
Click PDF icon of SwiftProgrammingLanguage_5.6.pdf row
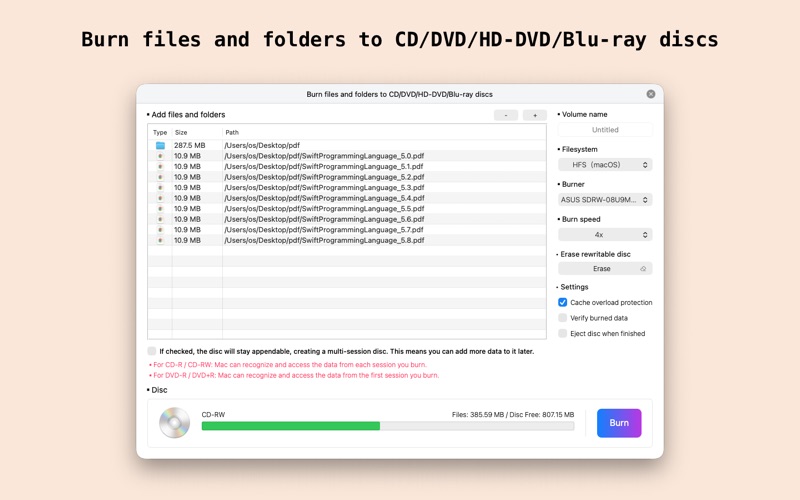160,219
